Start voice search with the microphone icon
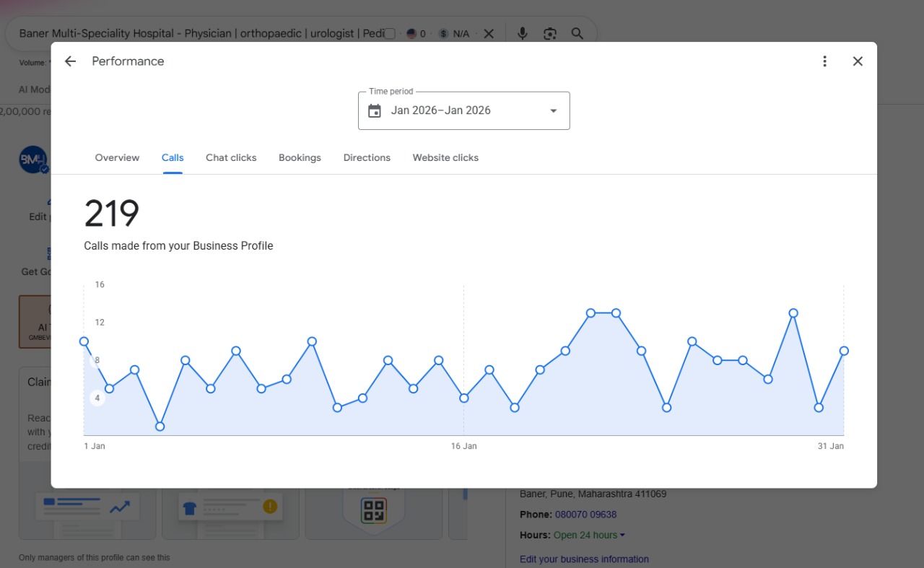 pos(523,33)
